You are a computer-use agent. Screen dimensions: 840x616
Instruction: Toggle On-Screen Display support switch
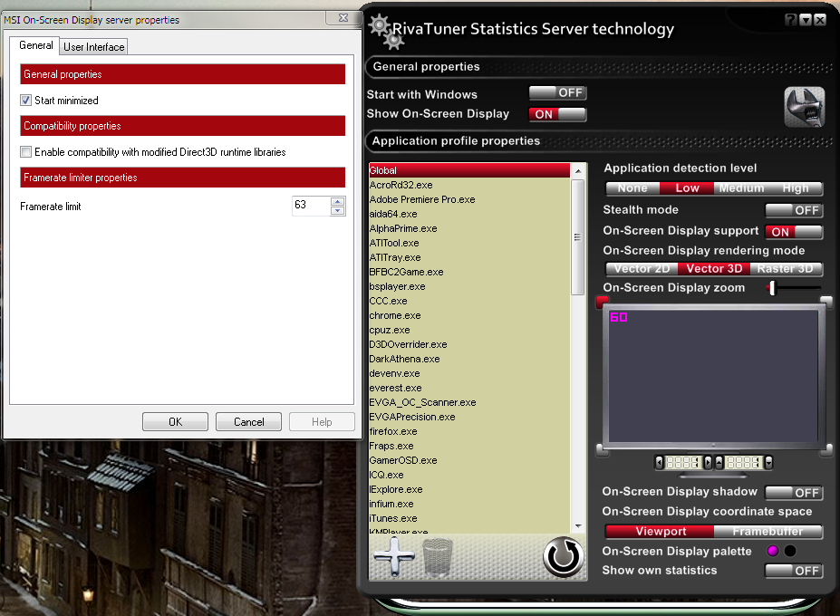tap(794, 232)
